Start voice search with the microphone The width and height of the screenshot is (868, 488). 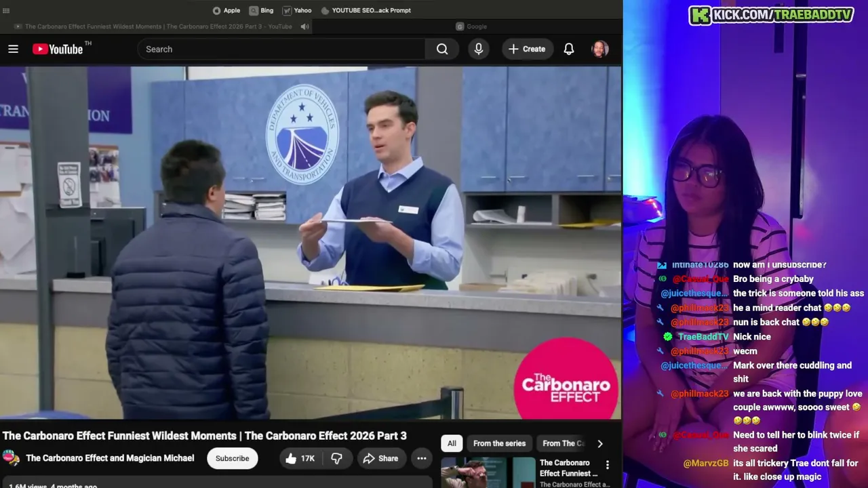pos(479,49)
